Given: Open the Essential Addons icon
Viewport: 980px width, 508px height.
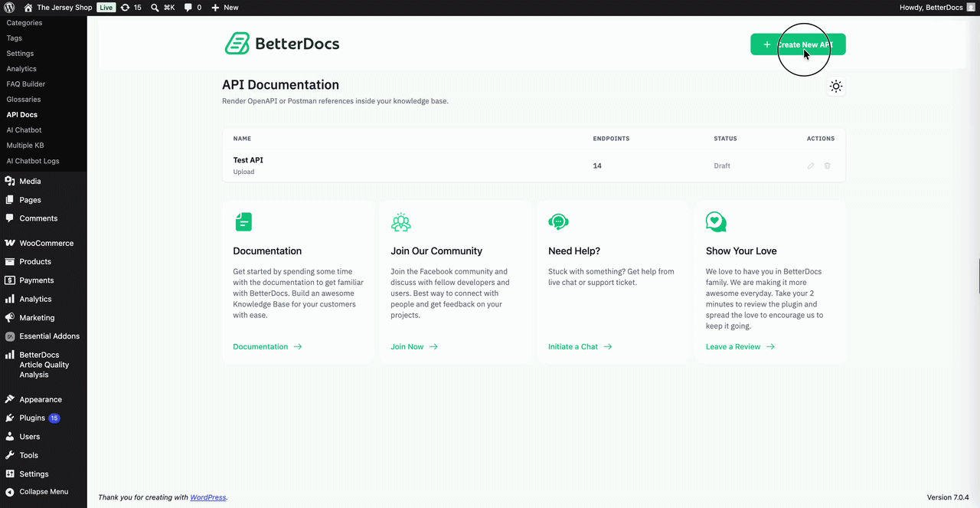Looking at the screenshot, I should [10, 336].
